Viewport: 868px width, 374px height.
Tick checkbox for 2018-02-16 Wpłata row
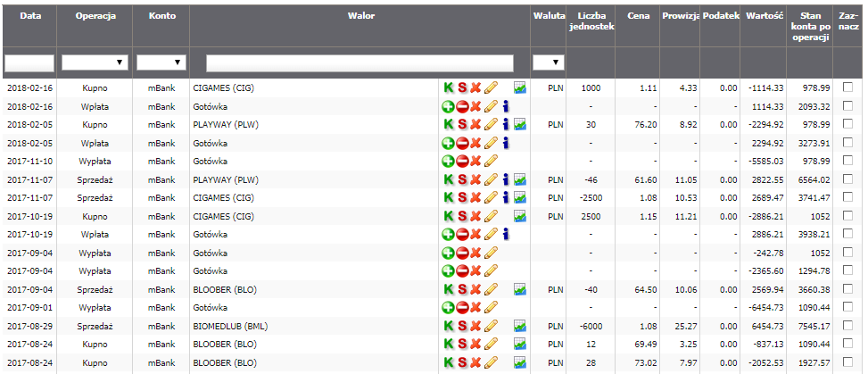(x=847, y=105)
